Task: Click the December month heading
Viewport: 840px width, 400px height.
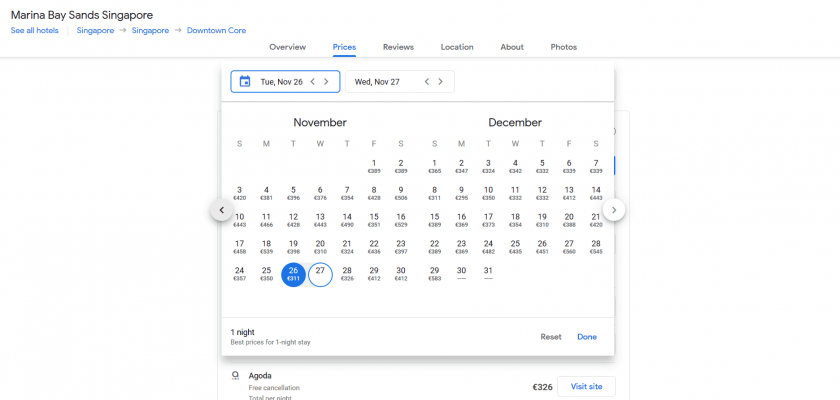Action: click(x=515, y=123)
